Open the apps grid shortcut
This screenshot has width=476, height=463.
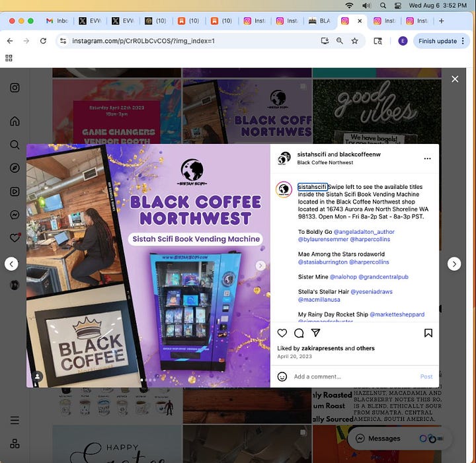[9, 58]
